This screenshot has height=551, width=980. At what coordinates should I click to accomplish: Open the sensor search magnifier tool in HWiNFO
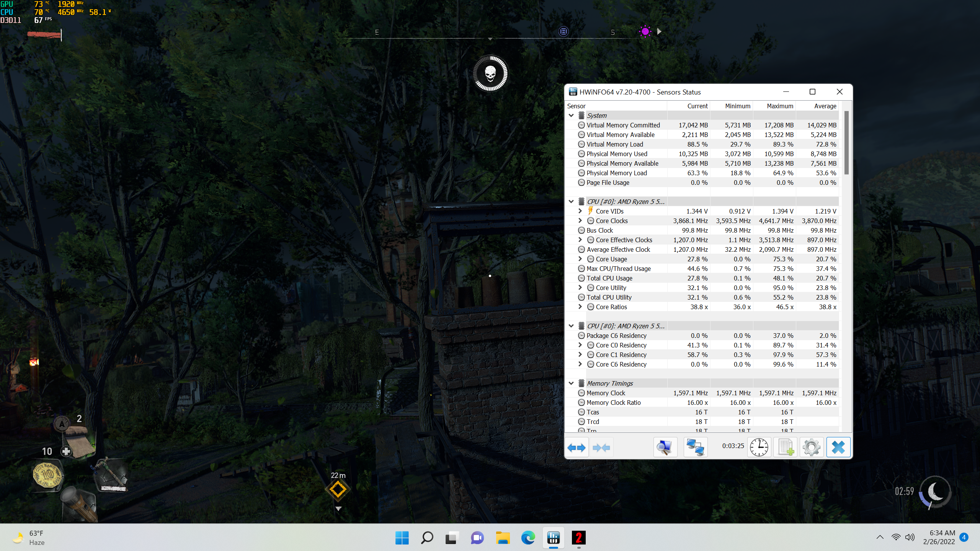tap(665, 447)
